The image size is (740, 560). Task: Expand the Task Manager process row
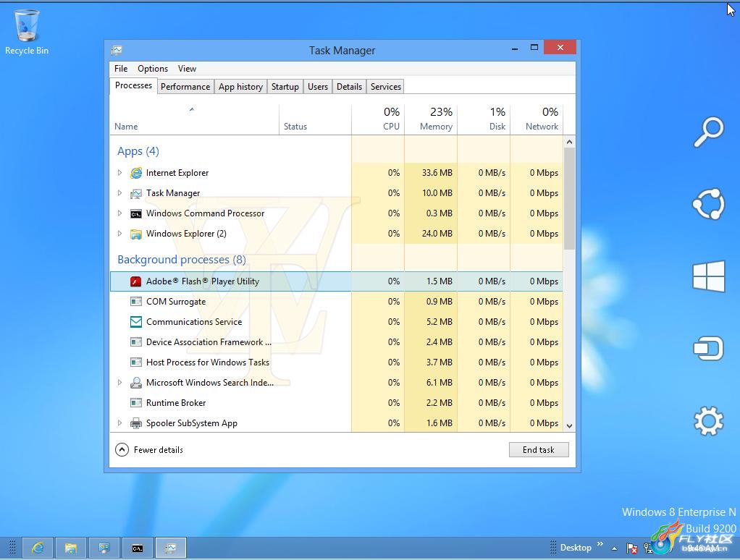(120, 193)
